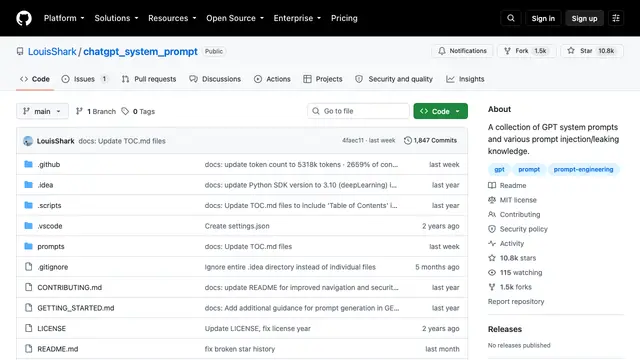Click LouisShark's avatar in the commit row
Screen dimensions: 640x360
tap(28, 141)
